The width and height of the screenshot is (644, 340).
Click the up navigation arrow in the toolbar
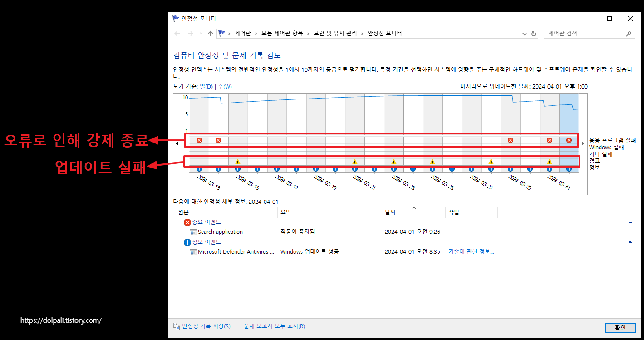[210, 33]
